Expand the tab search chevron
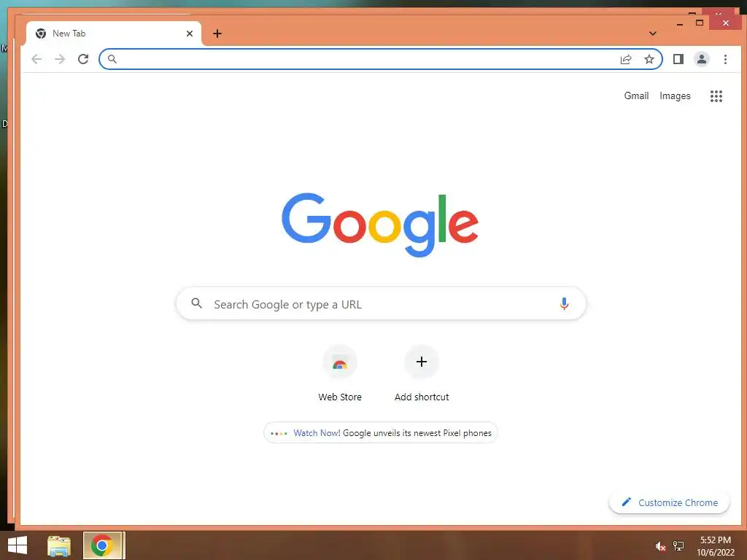Screen dimensions: 747x560 (x=653, y=34)
